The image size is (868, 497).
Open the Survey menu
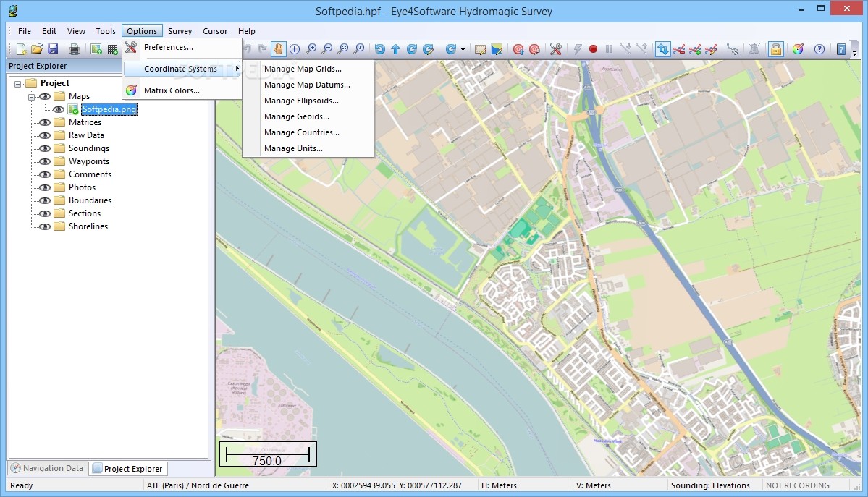point(180,31)
